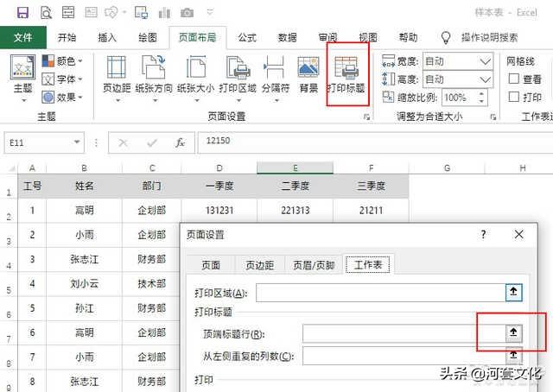Switch to the 帮助 ribbon tab
553x392 pixels.
point(408,37)
